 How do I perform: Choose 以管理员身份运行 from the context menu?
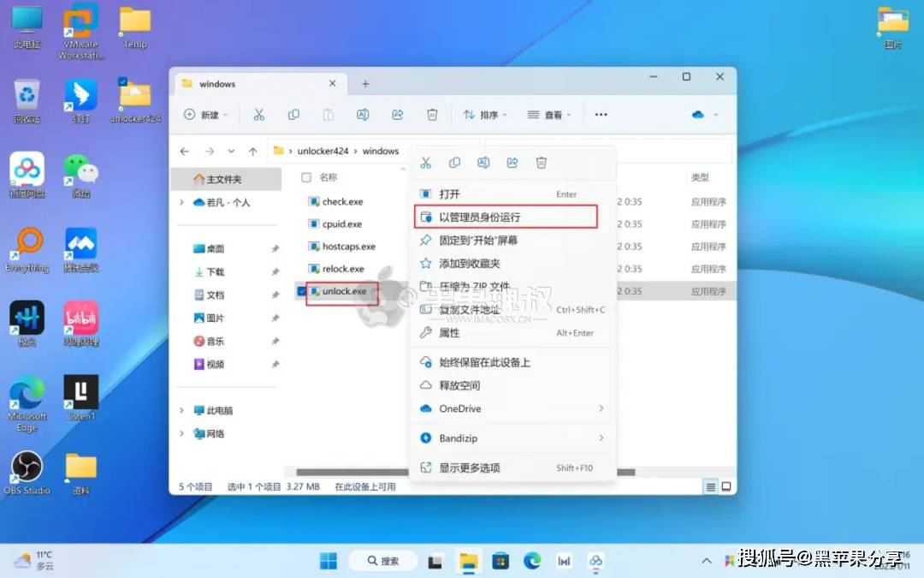point(506,217)
